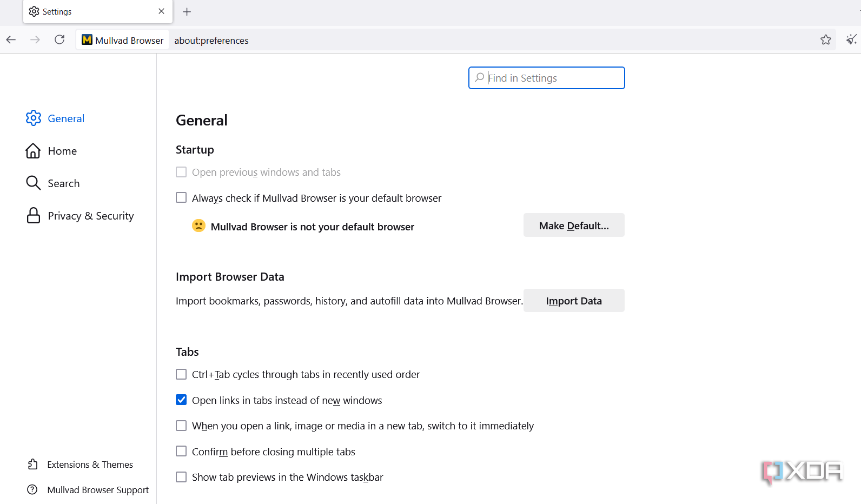Enable Confirm before closing multiple tabs
861x504 pixels.
tap(181, 451)
